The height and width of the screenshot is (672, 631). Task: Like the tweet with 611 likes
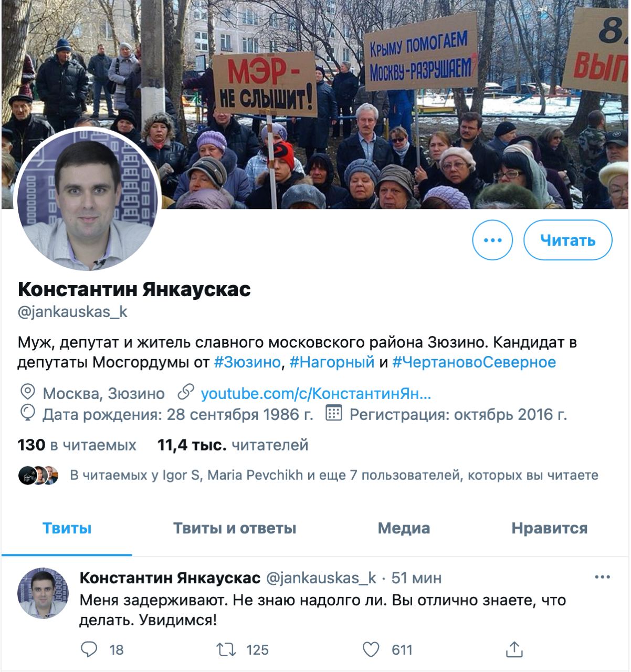tap(371, 649)
